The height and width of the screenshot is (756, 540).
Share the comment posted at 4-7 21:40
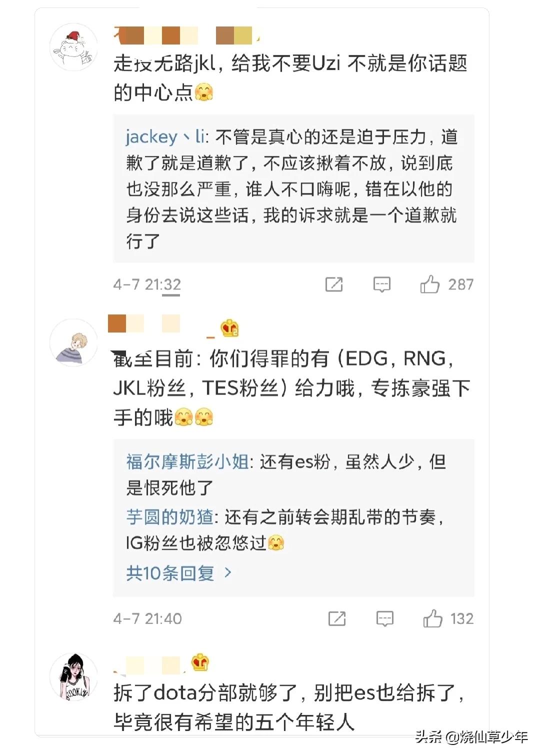pyautogui.click(x=336, y=618)
